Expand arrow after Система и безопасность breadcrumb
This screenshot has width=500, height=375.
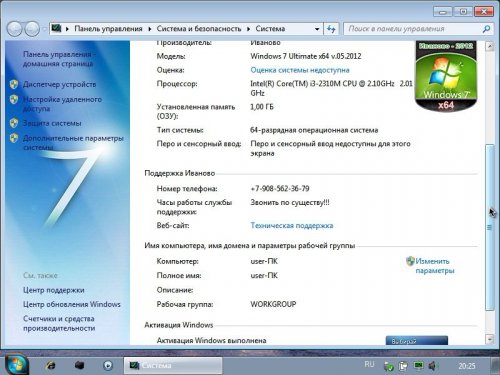248,29
